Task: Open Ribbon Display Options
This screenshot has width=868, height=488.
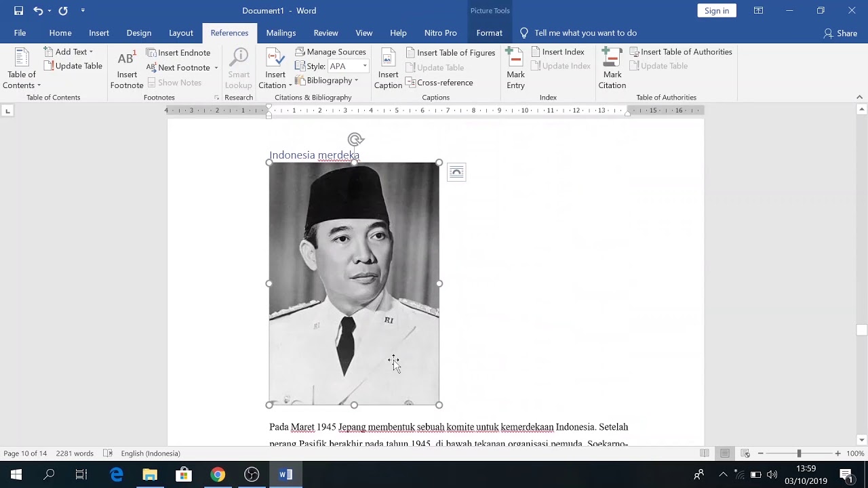Action: (x=759, y=11)
